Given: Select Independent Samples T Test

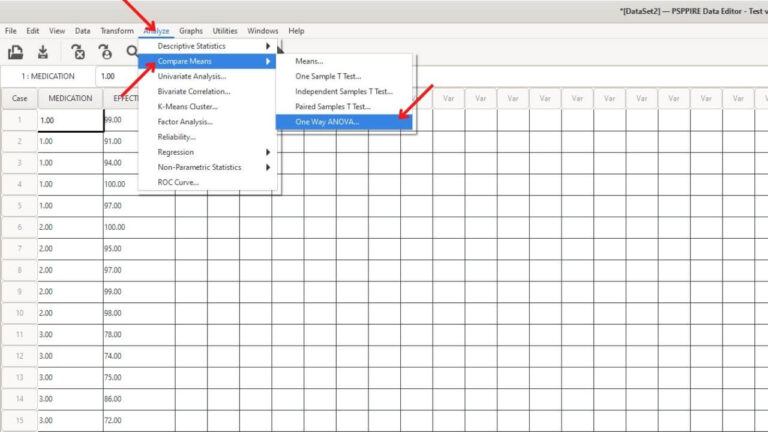Looking at the screenshot, I should pos(344,92).
